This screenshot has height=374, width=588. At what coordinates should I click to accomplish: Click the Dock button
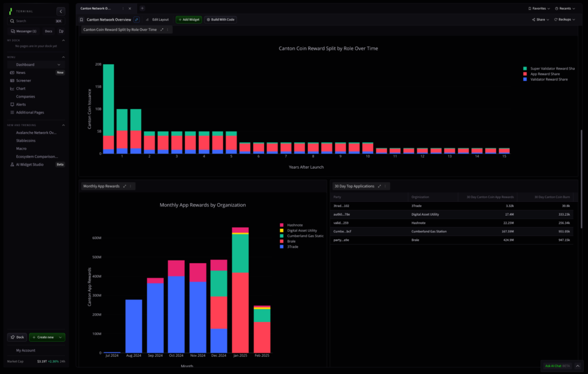pyautogui.click(x=17, y=337)
